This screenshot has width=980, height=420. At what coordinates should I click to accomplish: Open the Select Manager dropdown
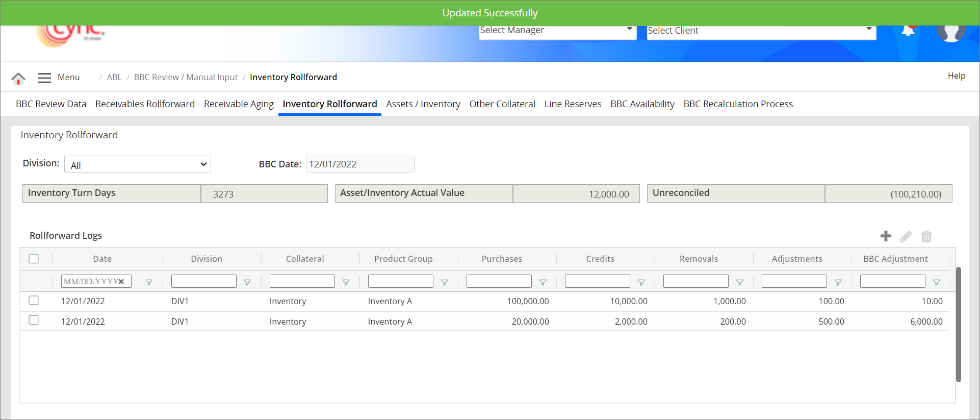point(557,31)
